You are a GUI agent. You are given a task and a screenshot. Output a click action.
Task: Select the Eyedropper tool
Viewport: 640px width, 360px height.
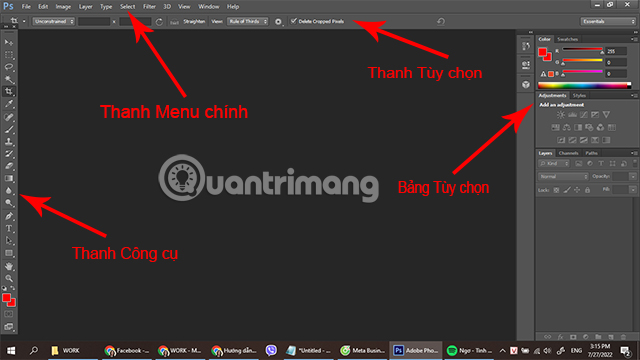(9, 104)
